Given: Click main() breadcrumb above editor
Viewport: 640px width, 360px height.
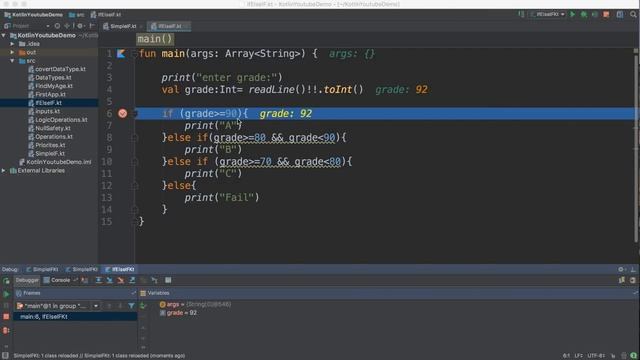Looking at the screenshot, I should 155,39.
